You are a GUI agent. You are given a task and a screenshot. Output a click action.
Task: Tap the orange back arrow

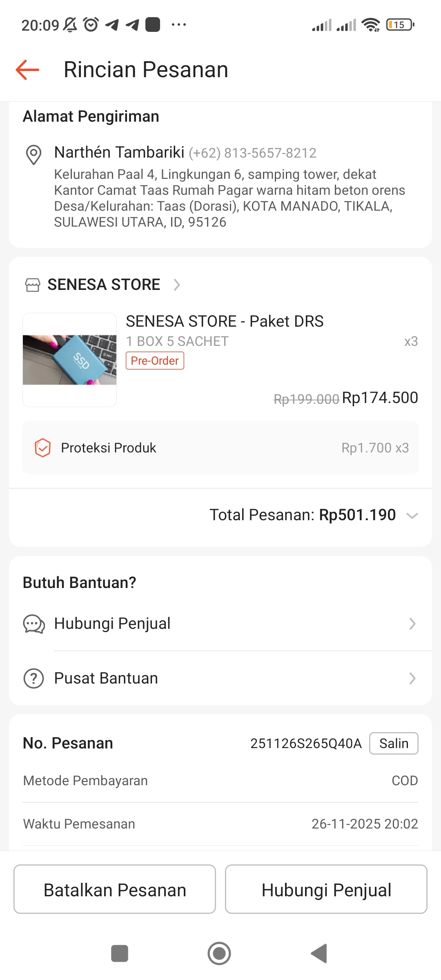27,70
